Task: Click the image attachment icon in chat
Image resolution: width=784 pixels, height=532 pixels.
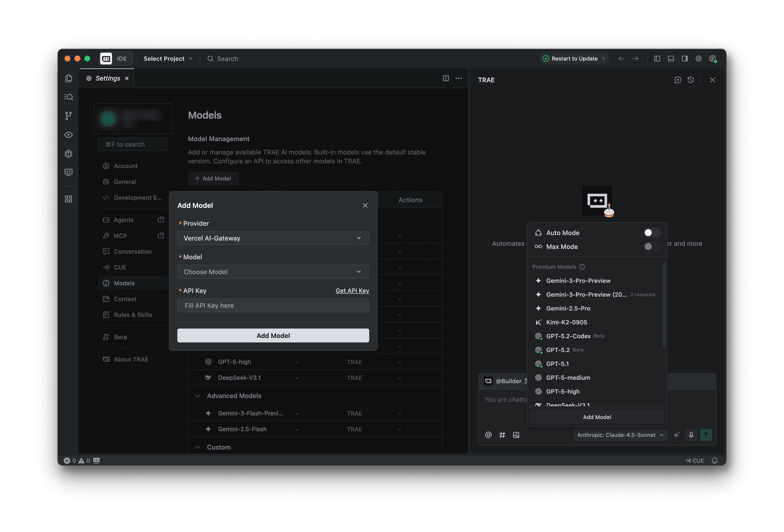Action: [x=516, y=435]
